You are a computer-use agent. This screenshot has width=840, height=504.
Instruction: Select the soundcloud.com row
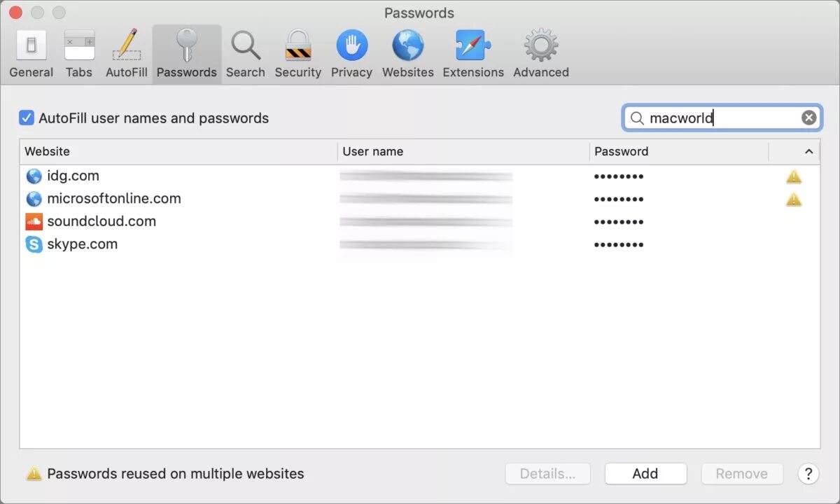point(420,222)
